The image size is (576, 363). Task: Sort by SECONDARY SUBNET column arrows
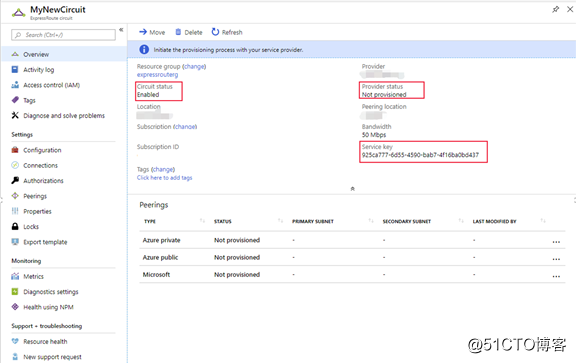tap(461, 220)
